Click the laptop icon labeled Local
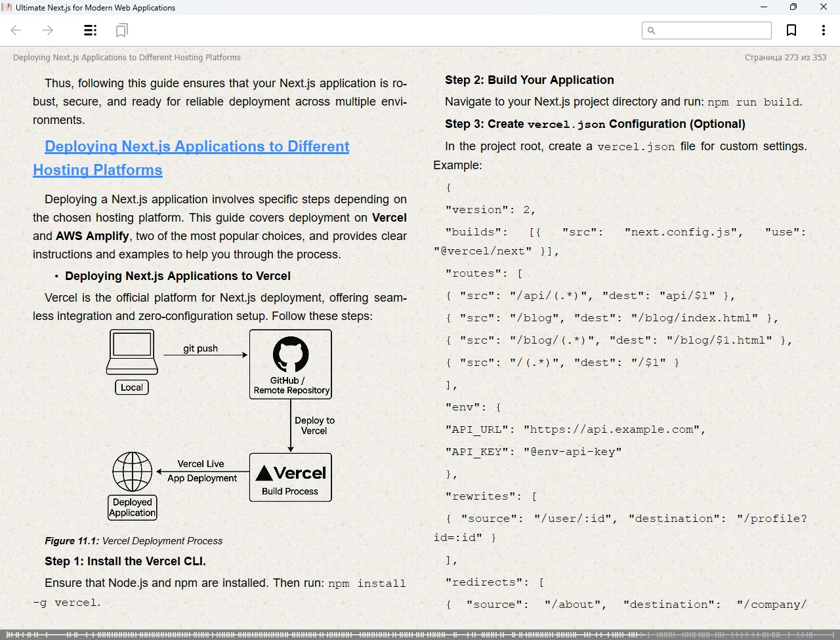Viewport: 840px width, 640px height. click(x=132, y=351)
